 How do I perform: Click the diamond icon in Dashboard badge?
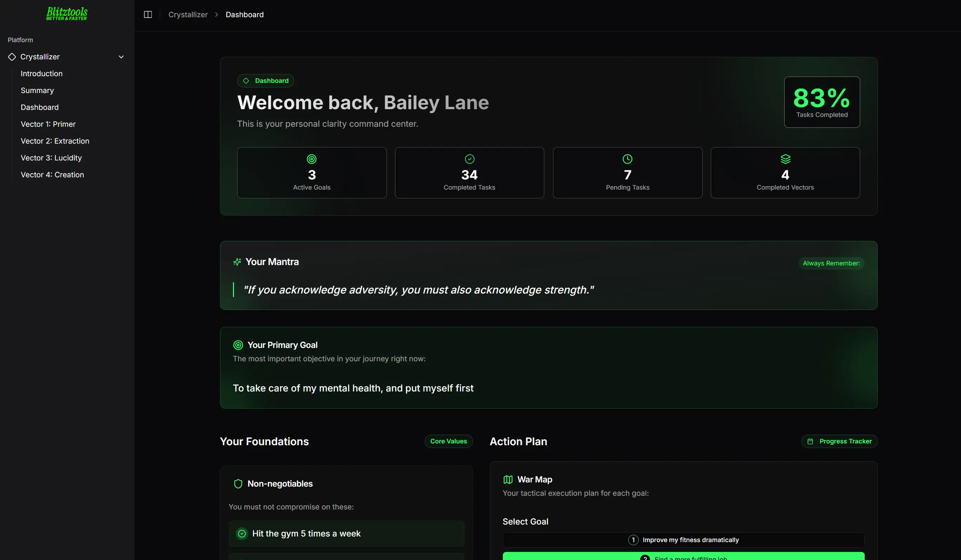(246, 81)
